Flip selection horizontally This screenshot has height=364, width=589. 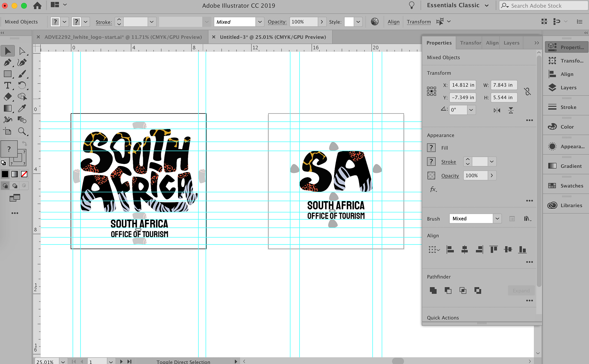(x=497, y=110)
